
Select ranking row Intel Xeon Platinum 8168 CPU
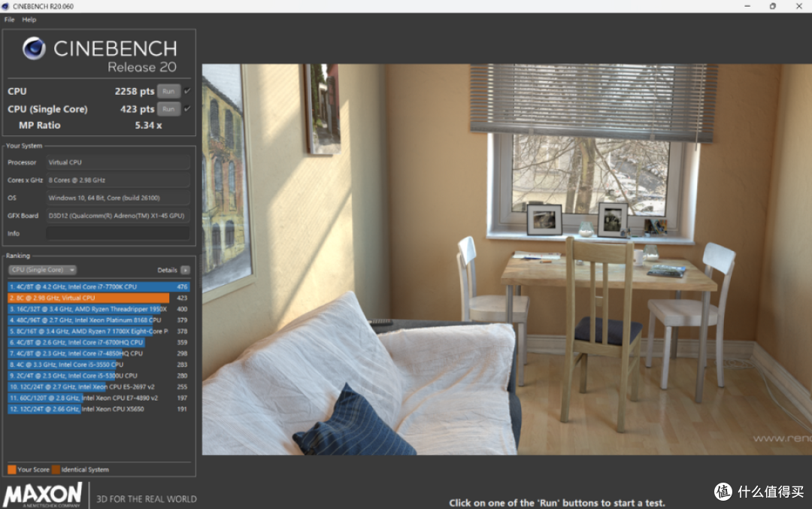click(x=98, y=320)
